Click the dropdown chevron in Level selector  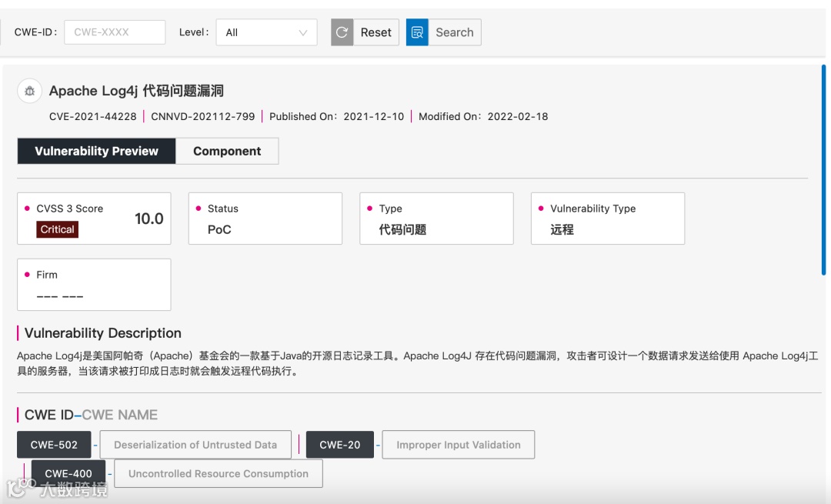click(303, 33)
